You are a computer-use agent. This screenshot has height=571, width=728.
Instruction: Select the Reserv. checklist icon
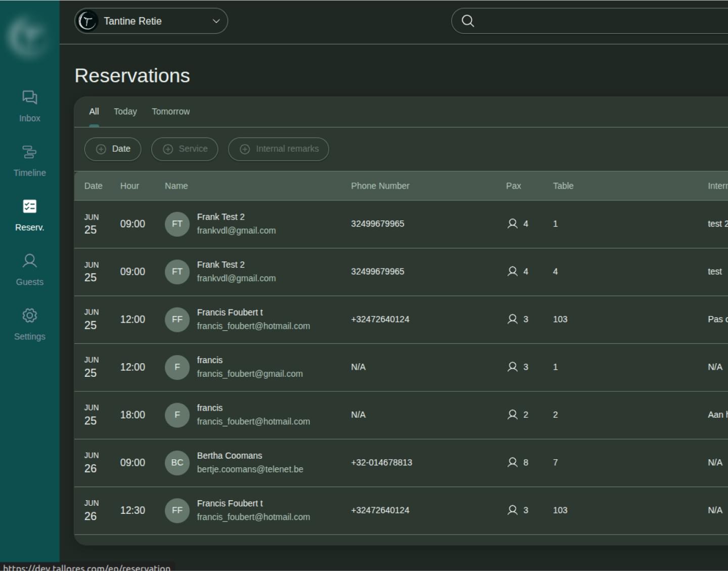(29, 206)
